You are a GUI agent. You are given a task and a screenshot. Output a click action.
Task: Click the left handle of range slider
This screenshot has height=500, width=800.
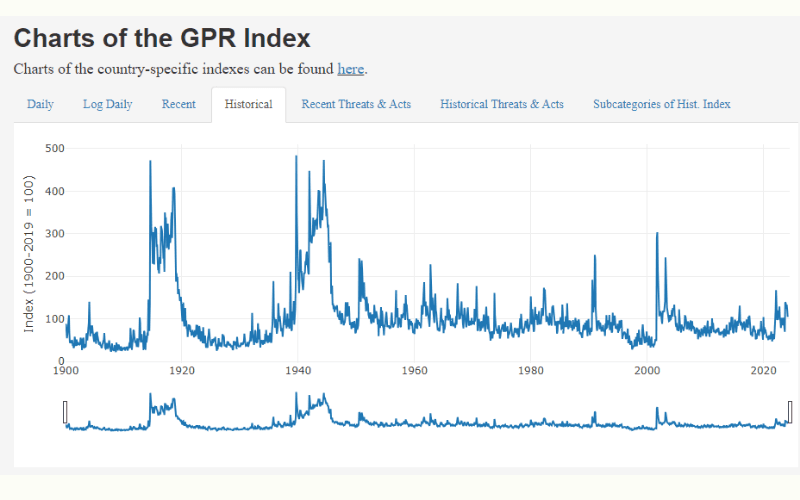[65, 411]
